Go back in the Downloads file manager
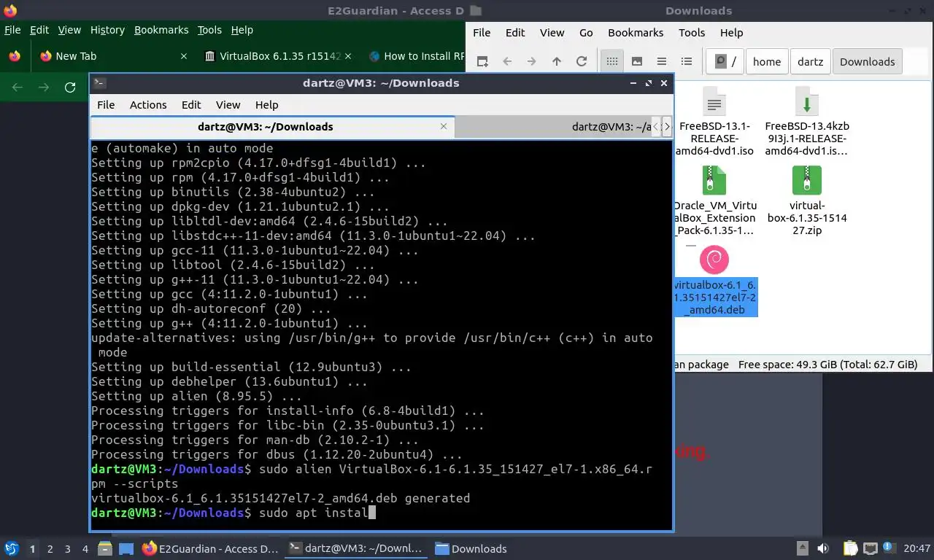Image resolution: width=934 pixels, height=560 pixels. click(507, 62)
